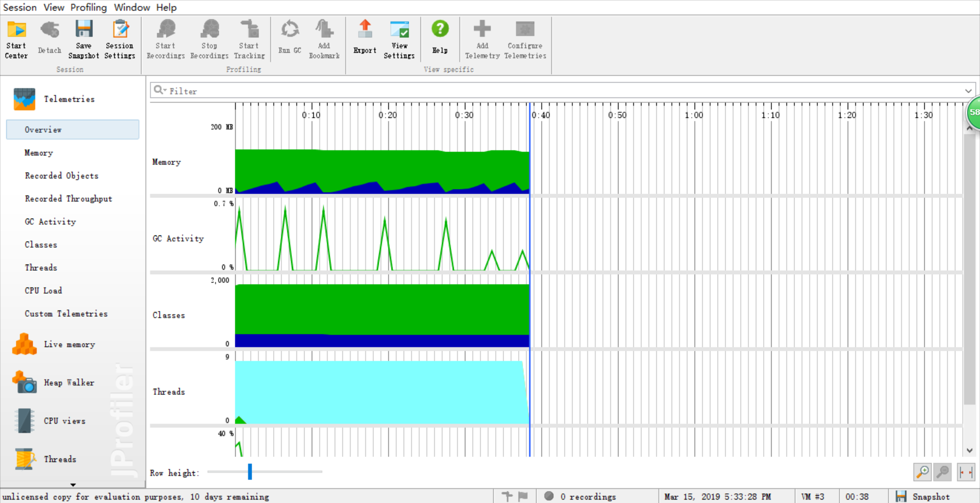The image size is (980, 503).
Task: Zoom in on the timeline
Action: (x=922, y=472)
